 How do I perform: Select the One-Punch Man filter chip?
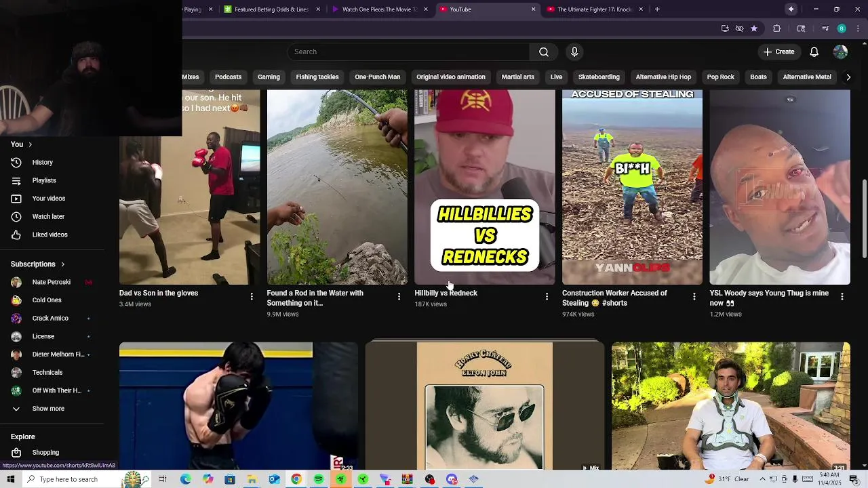tap(377, 77)
